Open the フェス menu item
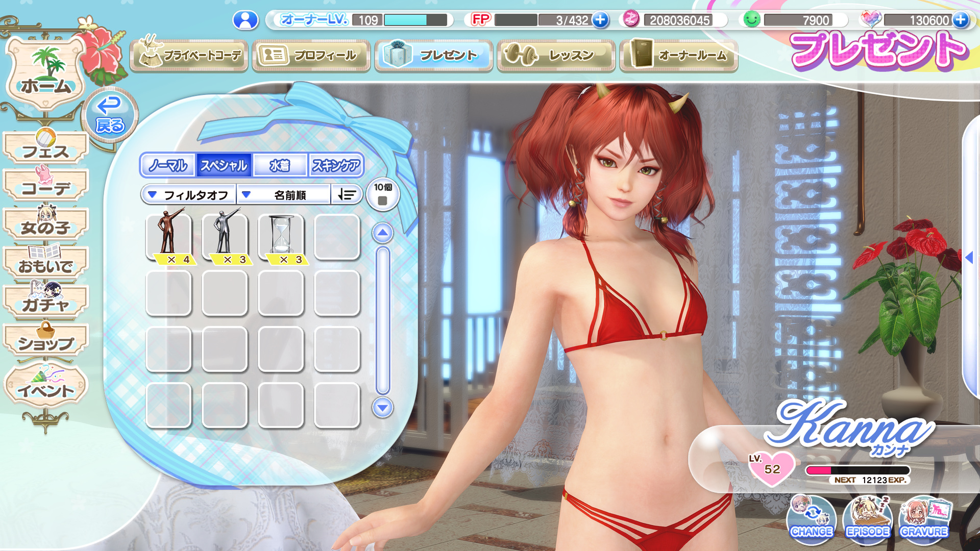The height and width of the screenshot is (551, 980). tap(45, 147)
